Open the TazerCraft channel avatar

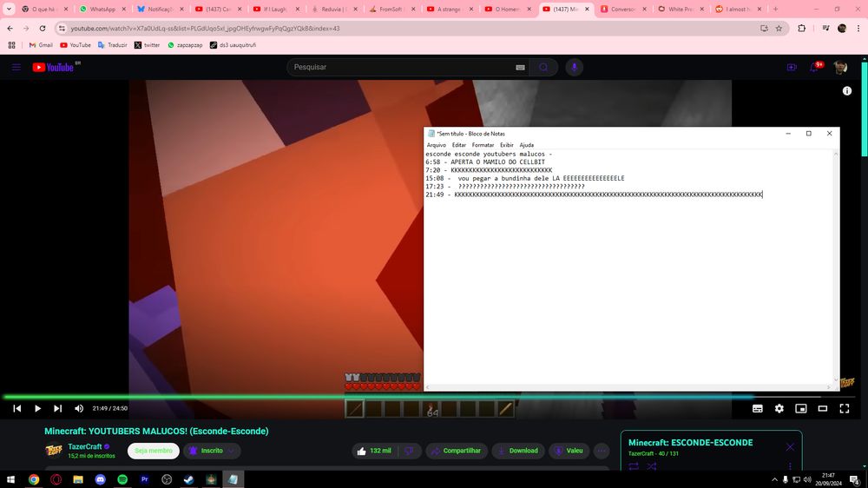click(54, 451)
